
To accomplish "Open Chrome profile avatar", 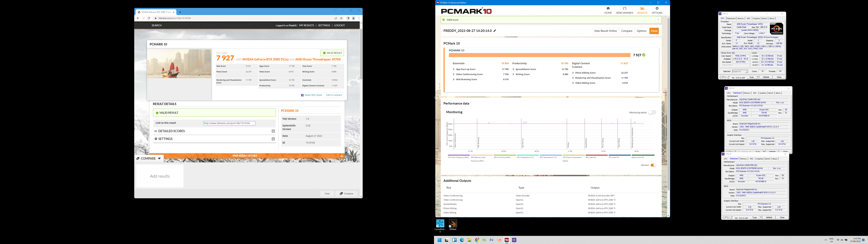I will (353, 18).
